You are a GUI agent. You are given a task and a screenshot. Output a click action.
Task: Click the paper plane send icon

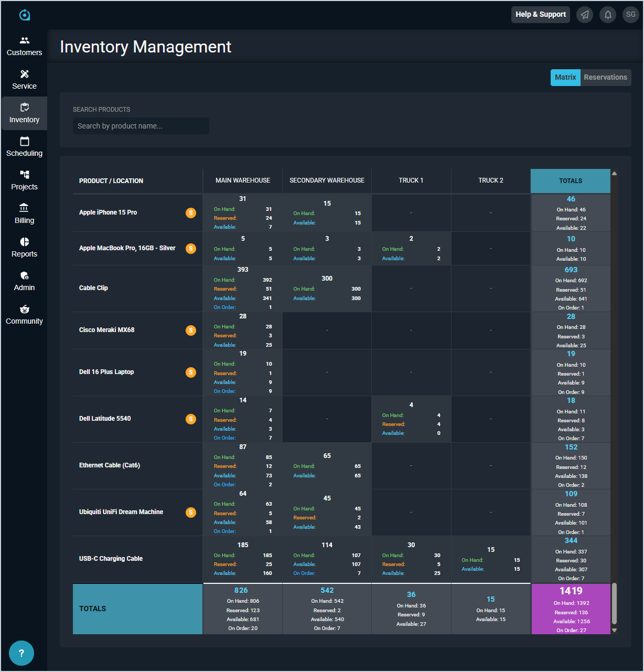click(x=585, y=15)
